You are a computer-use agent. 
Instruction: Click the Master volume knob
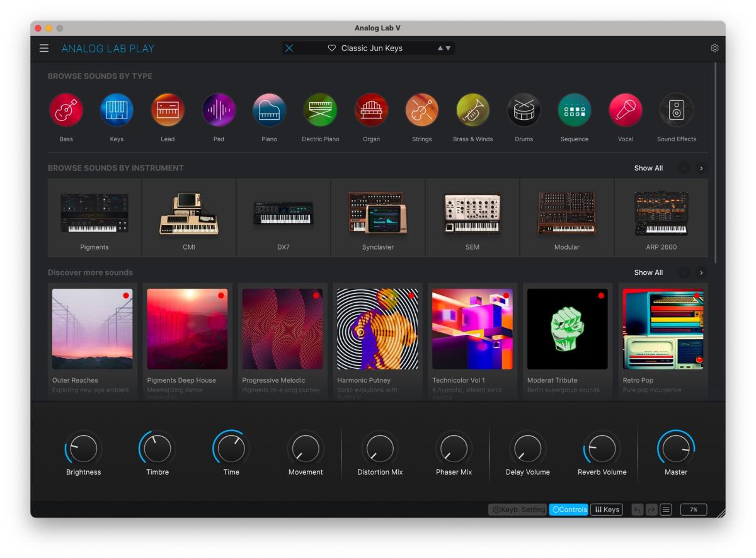pos(675,449)
